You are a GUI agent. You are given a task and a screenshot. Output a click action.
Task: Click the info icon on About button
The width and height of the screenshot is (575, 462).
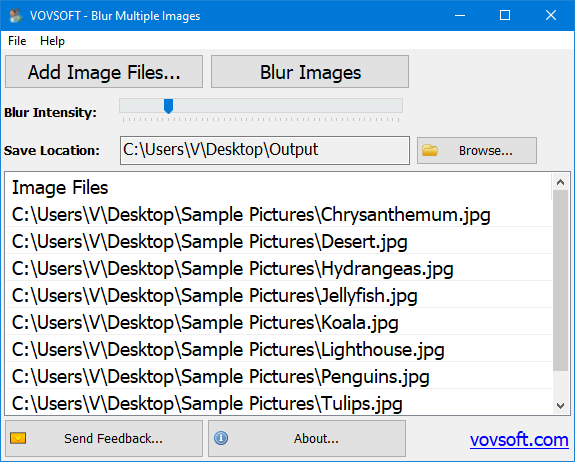coord(221,438)
